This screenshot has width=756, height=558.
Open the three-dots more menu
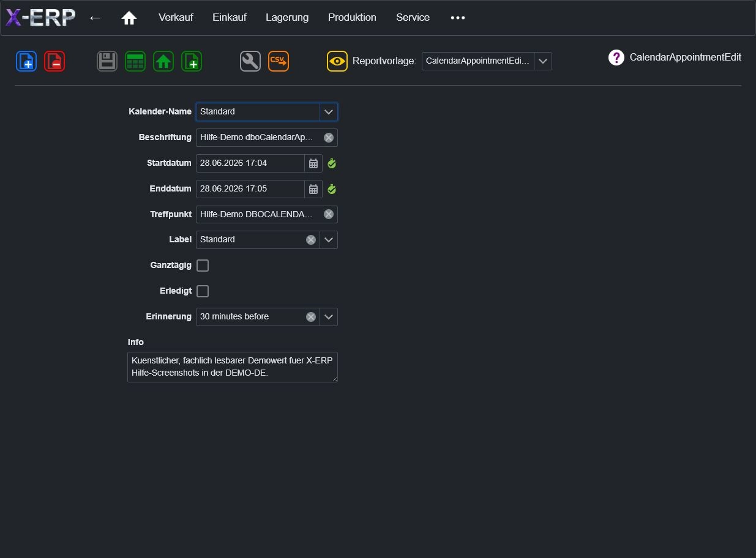coord(458,18)
